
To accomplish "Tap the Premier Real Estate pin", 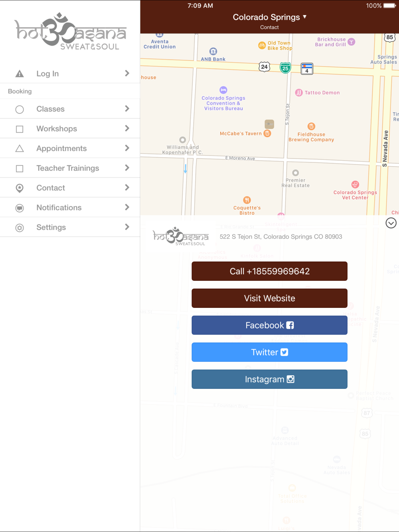I will (x=296, y=173).
